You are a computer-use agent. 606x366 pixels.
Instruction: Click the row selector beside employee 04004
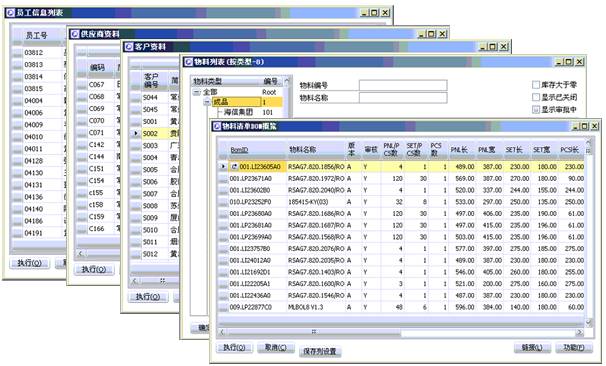(x=17, y=101)
